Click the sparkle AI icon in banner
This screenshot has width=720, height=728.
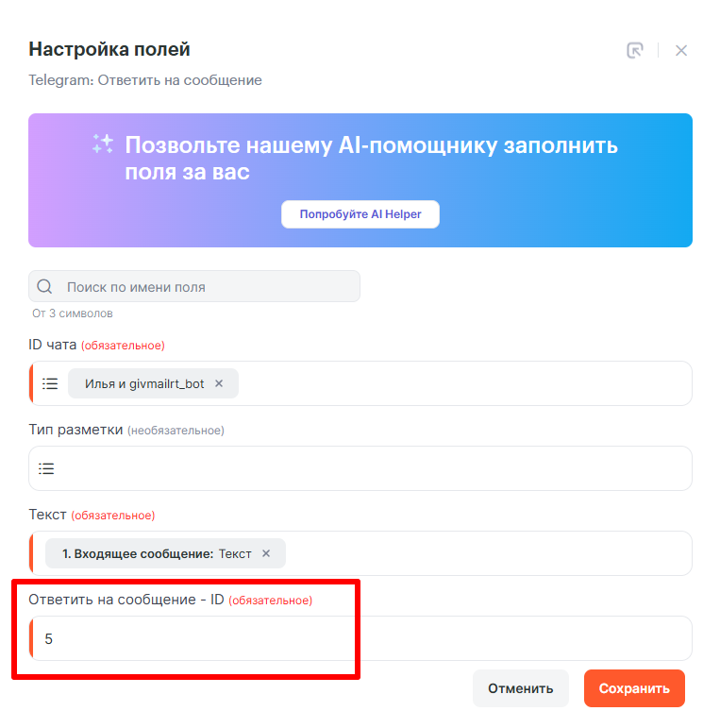click(x=103, y=144)
